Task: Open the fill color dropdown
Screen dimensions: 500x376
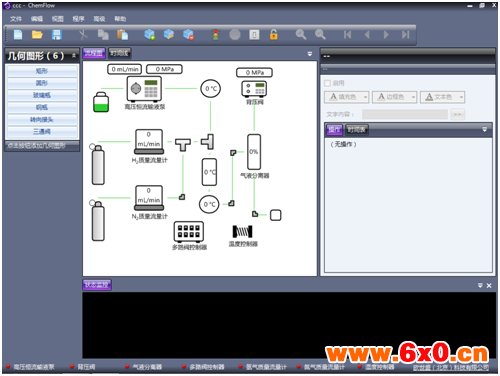Action: (x=347, y=97)
